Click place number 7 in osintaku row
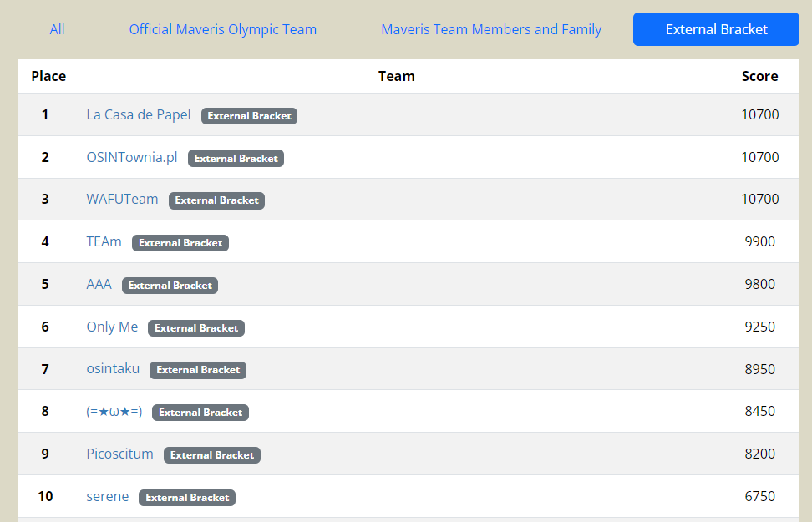 (45, 369)
